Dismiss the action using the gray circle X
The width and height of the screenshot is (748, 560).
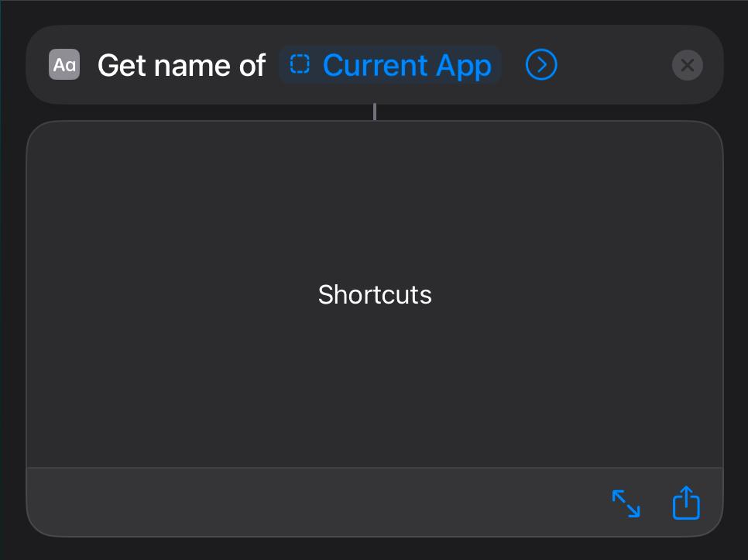687,65
